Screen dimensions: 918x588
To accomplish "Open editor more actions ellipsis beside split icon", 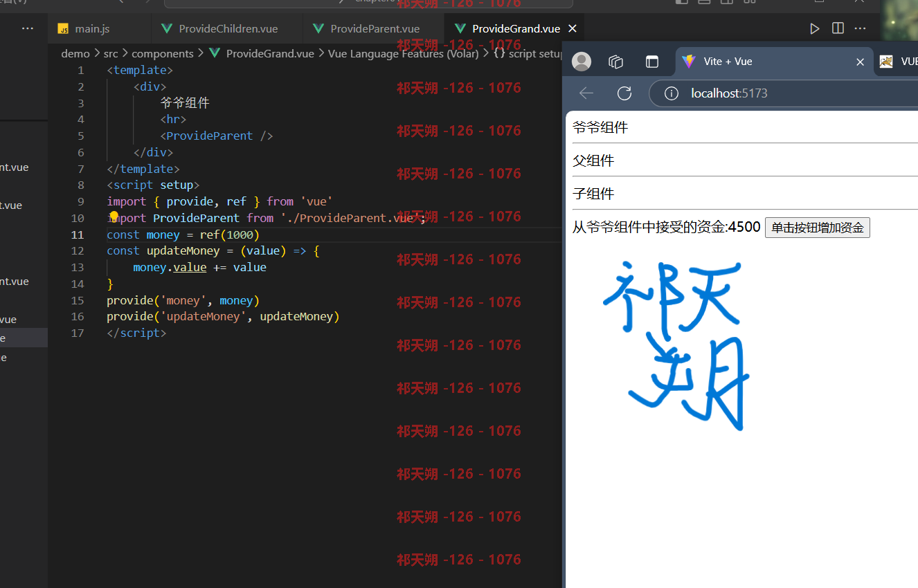I will point(861,28).
